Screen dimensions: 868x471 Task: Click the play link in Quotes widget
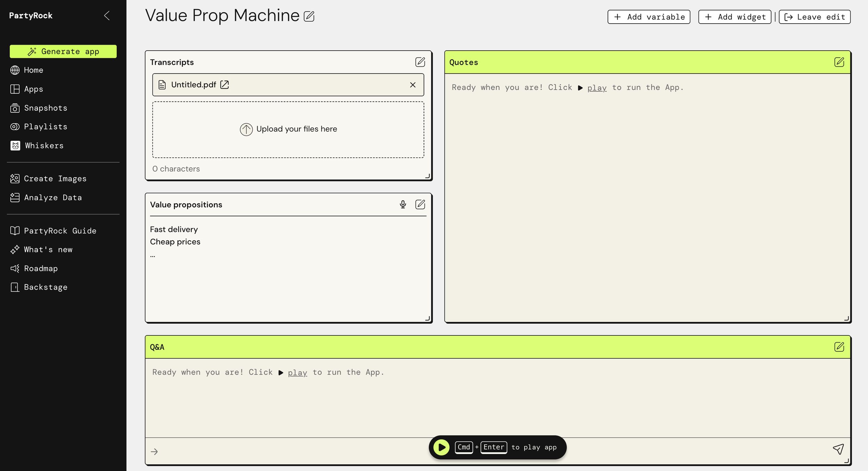pyautogui.click(x=597, y=88)
